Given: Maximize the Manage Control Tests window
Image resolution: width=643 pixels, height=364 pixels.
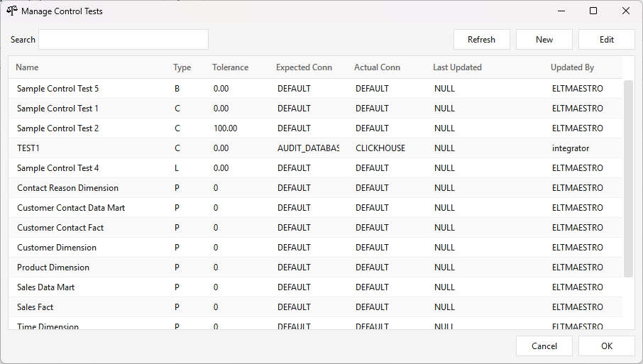Looking at the screenshot, I should click(593, 11).
